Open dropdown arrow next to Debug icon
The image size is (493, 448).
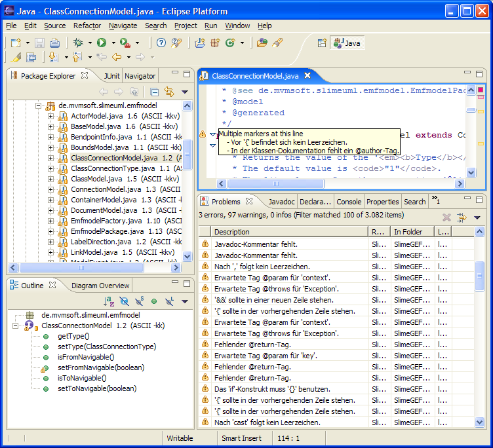(90, 43)
